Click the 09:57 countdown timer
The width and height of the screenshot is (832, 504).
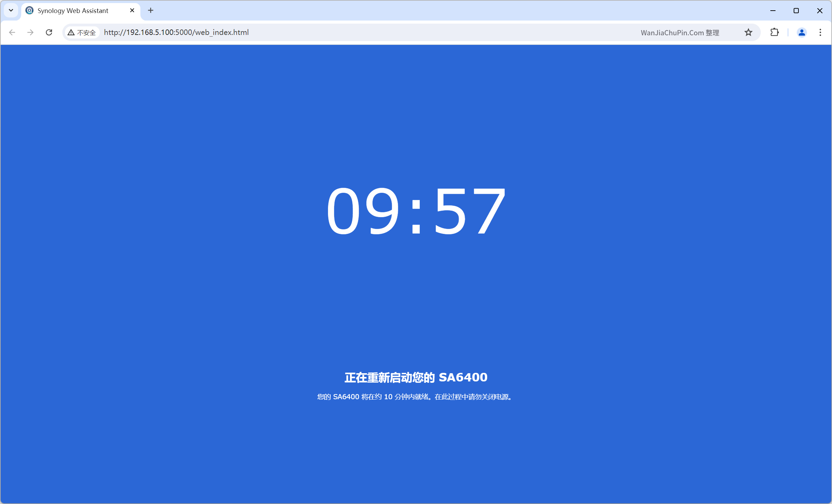coord(416,211)
